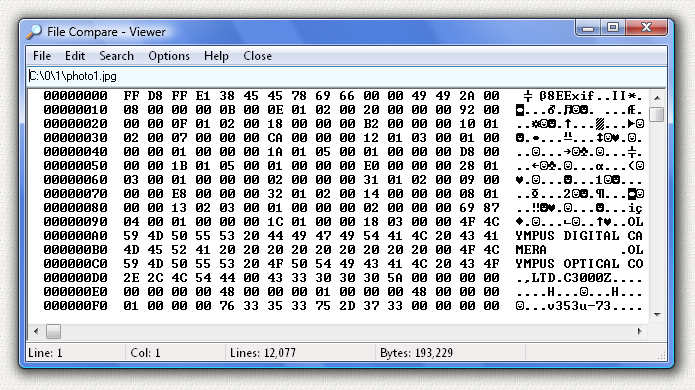Click the ASCII text 'MERA' row
Screen dimensions: 695x390
[x=579, y=250]
